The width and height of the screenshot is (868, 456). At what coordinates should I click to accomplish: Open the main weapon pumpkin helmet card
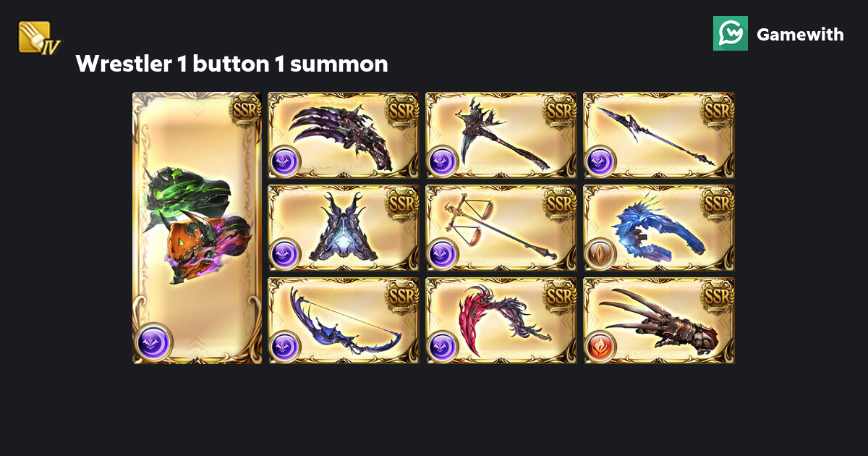[x=197, y=228]
